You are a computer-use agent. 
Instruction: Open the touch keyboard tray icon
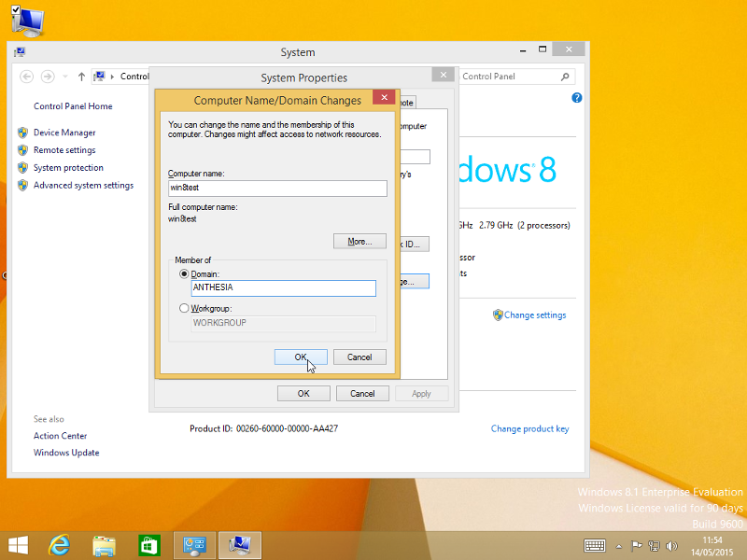tap(595, 546)
